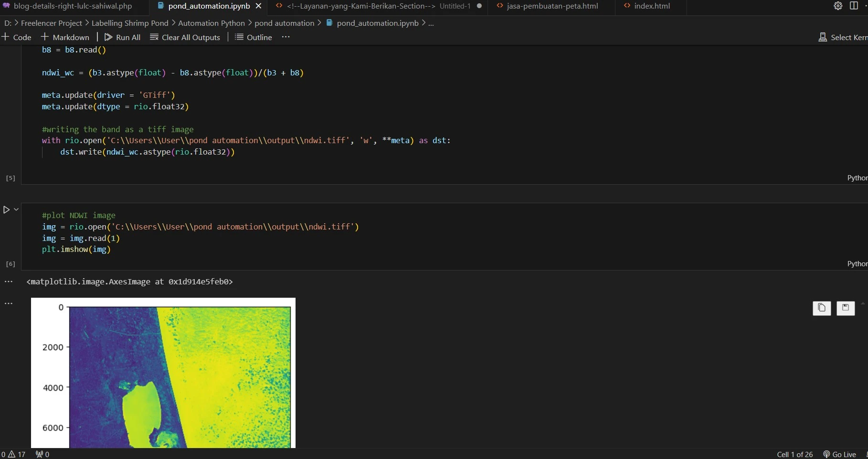
Task: Run All notebook cells
Action: (x=122, y=37)
